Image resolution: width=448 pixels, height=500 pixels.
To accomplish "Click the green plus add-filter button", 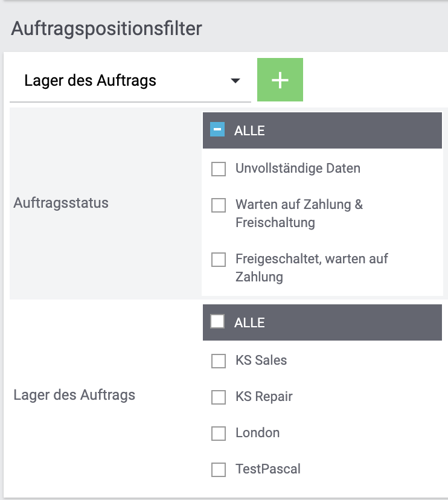I will [x=280, y=80].
